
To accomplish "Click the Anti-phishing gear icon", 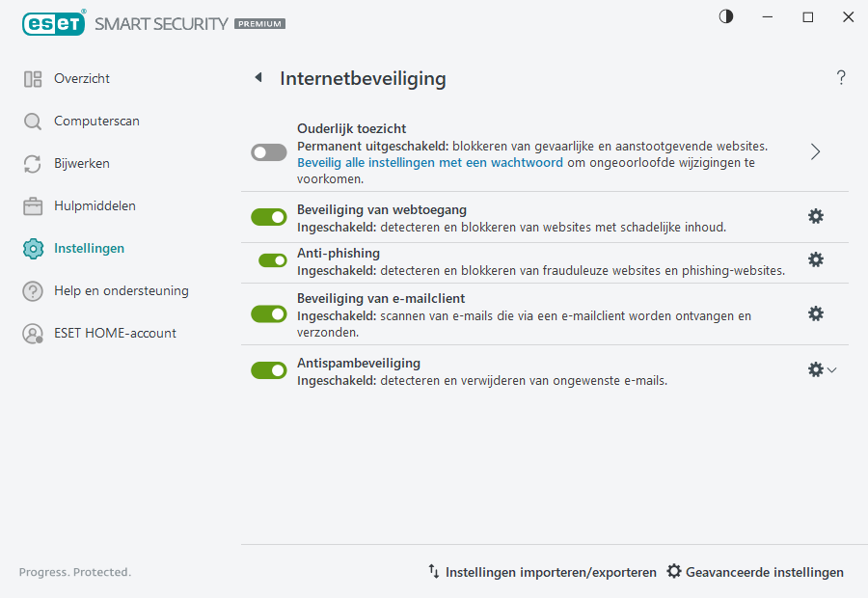I will (816, 259).
